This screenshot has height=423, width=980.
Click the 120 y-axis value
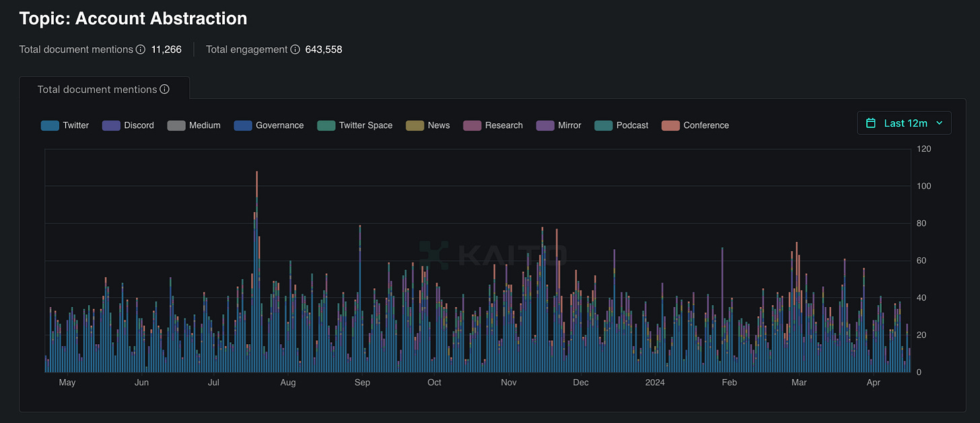tap(924, 149)
